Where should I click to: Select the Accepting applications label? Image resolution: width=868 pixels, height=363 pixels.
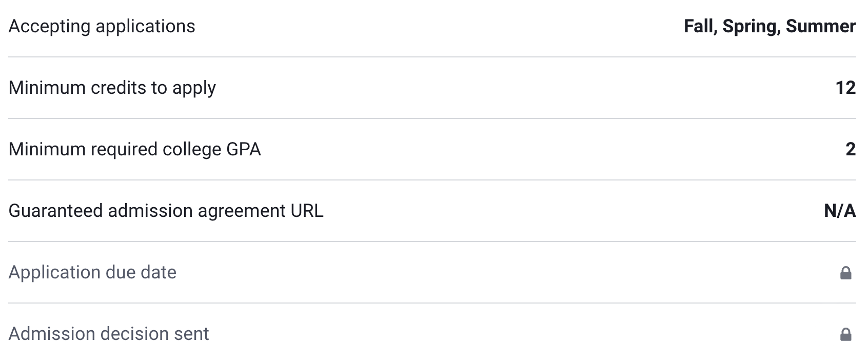pos(102,26)
